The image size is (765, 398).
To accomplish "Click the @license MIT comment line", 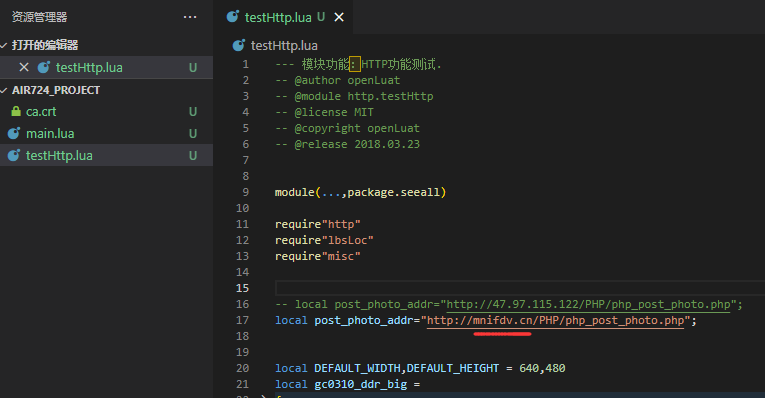I will pyautogui.click(x=324, y=112).
